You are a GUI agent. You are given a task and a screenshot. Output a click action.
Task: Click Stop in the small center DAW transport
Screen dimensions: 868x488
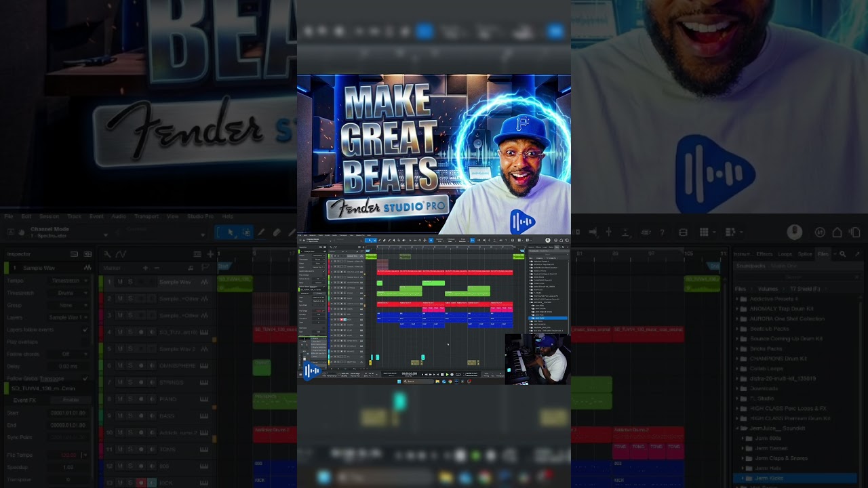[x=442, y=374]
